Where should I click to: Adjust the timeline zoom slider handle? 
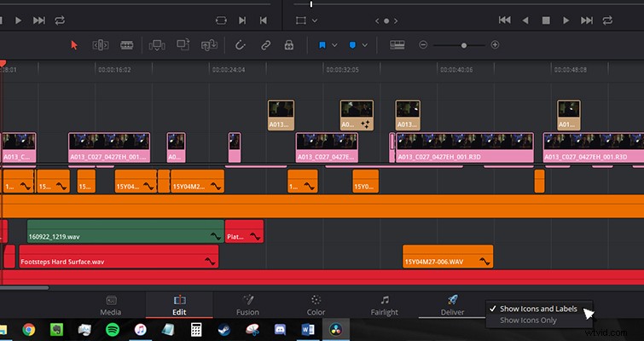click(x=464, y=45)
